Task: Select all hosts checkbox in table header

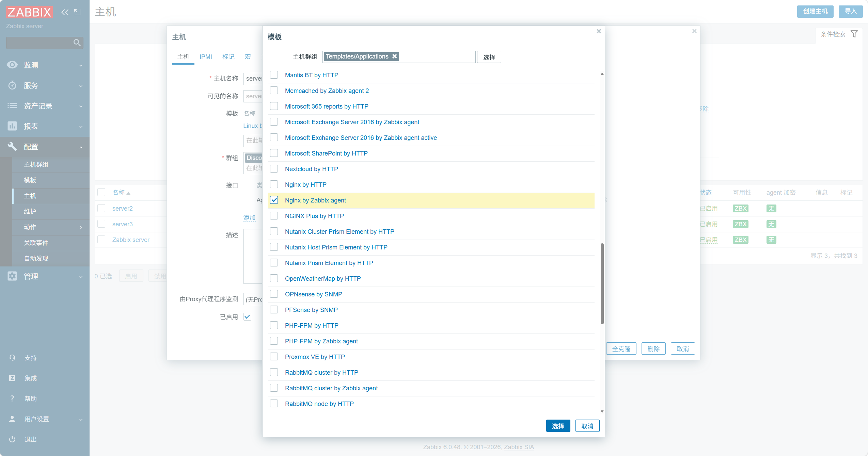Action: tap(101, 192)
